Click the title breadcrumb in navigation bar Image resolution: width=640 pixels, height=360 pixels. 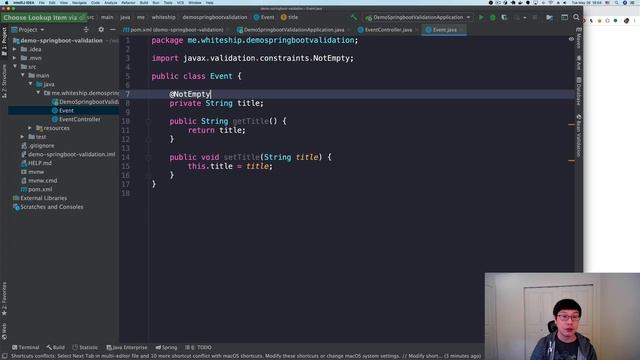pos(290,17)
